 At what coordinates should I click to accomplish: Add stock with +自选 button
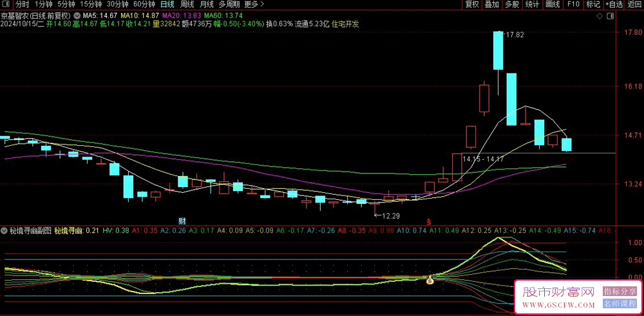(614, 5)
